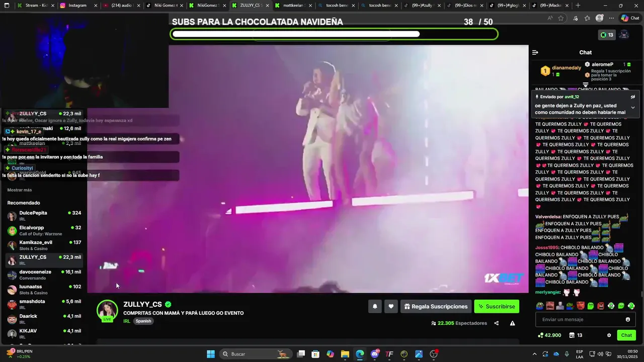Click the 42.900 channel points icon
This screenshot has width=644, height=362.
pyautogui.click(x=549, y=335)
